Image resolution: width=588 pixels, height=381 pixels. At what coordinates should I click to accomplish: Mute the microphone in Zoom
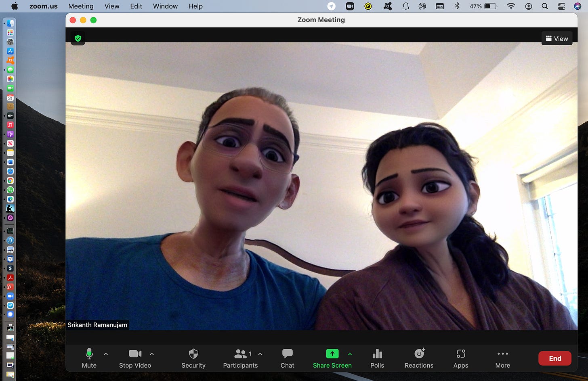click(x=89, y=358)
